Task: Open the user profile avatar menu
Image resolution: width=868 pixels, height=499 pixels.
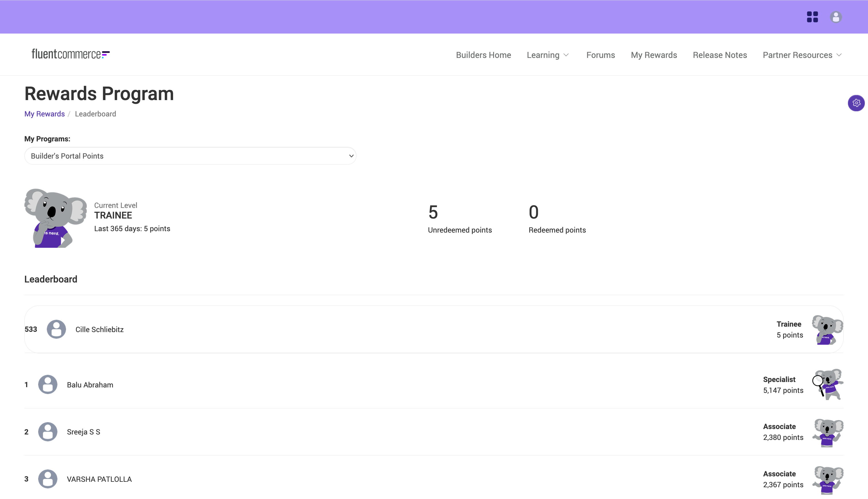Action: click(836, 17)
